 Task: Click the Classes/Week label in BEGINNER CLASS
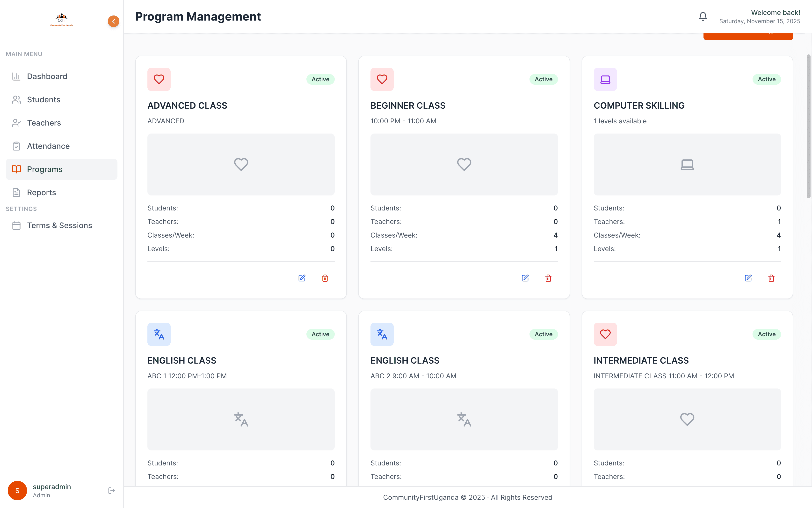tap(394, 235)
